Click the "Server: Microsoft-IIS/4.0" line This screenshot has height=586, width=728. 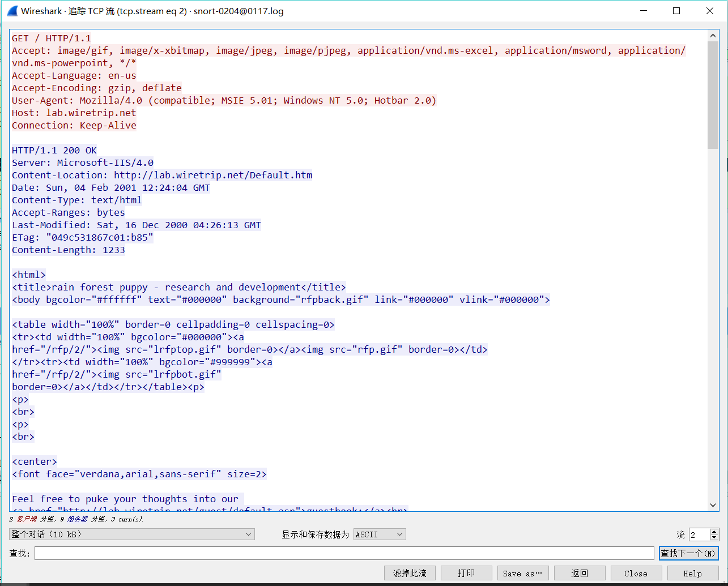tap(83, 162)
